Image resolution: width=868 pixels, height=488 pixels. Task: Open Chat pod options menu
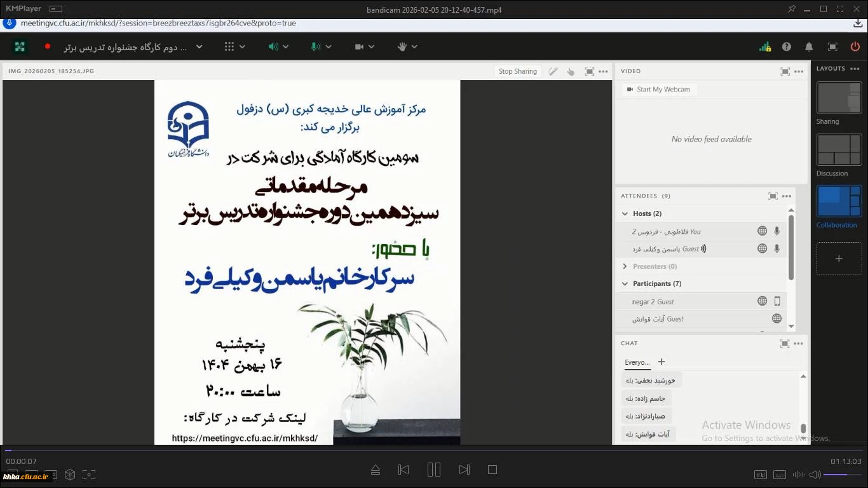coord(799,344)
